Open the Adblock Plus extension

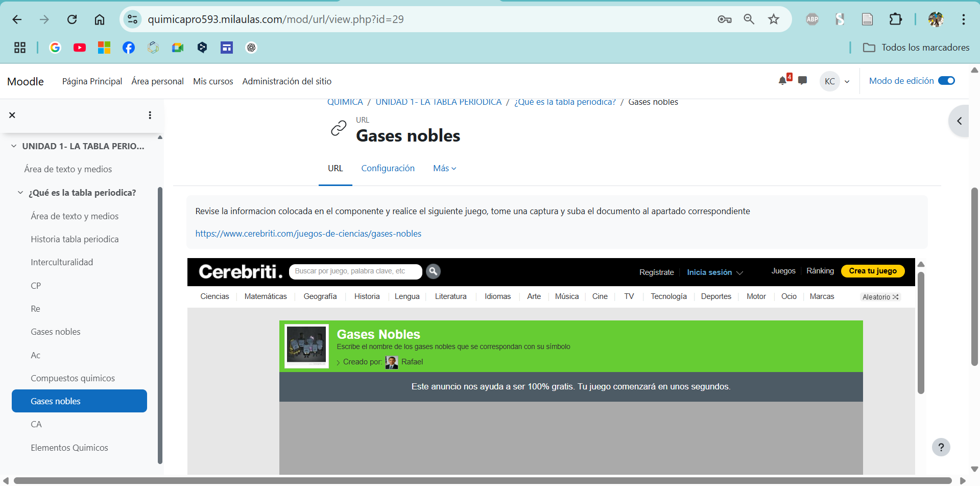(812, 19)
